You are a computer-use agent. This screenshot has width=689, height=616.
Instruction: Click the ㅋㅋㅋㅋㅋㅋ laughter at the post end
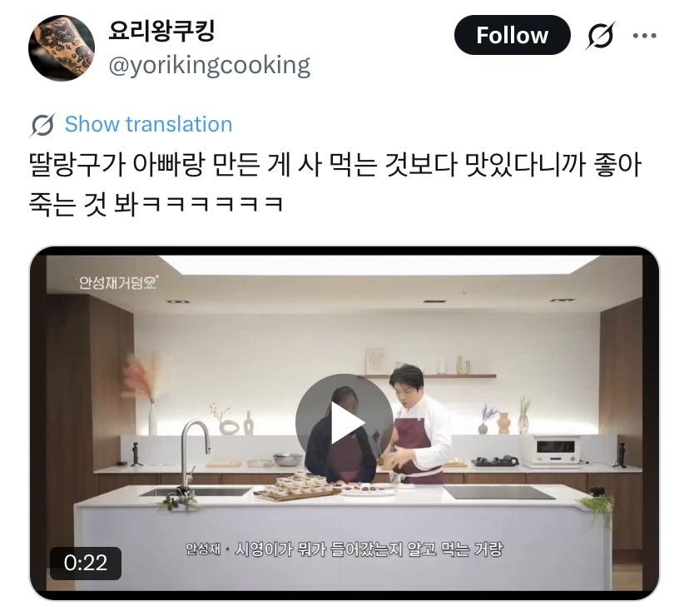213,205
